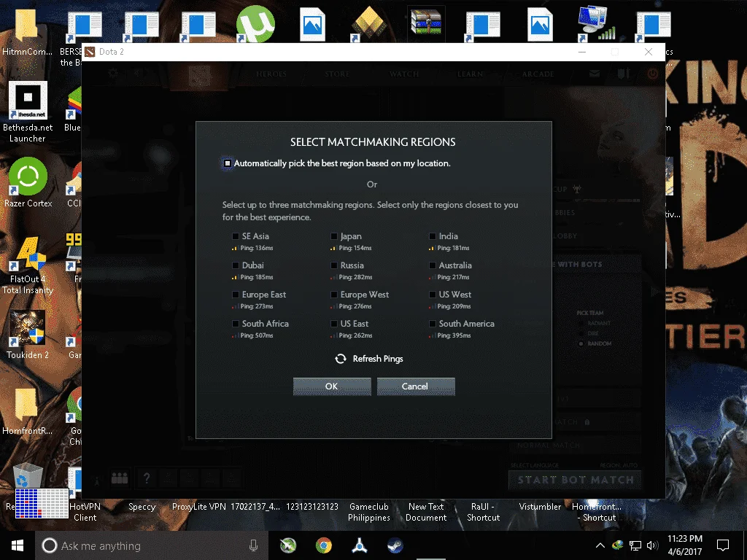Check the South America region
The height and width of the screenshot is (560, 747).
(432, 324)
